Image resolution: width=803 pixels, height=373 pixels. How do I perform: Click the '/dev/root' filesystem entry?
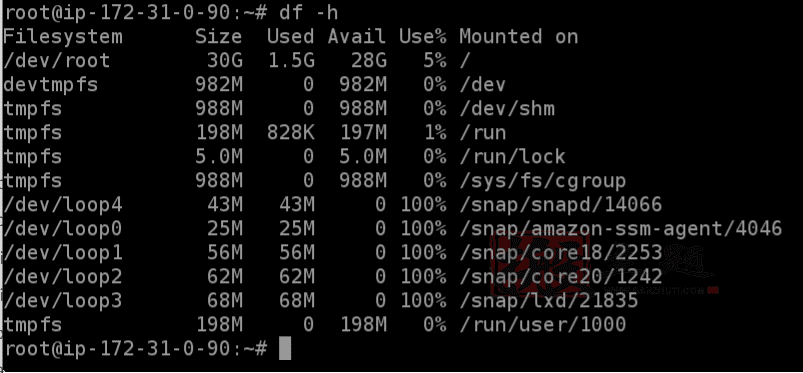click(x=56, y=60)
